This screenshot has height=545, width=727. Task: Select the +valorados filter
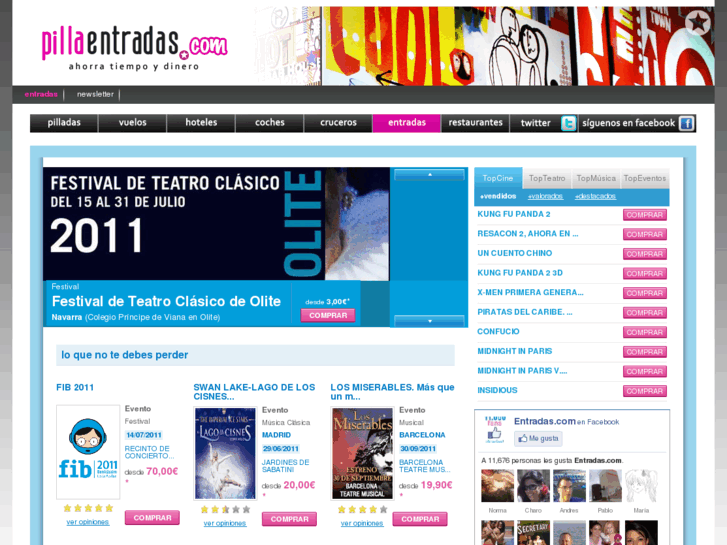coord(545,196)
